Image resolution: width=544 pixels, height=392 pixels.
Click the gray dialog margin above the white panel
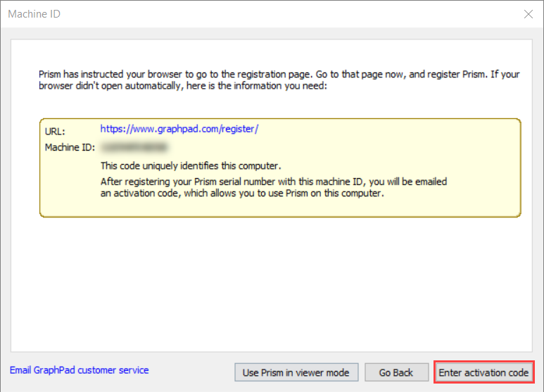point(272,33)
